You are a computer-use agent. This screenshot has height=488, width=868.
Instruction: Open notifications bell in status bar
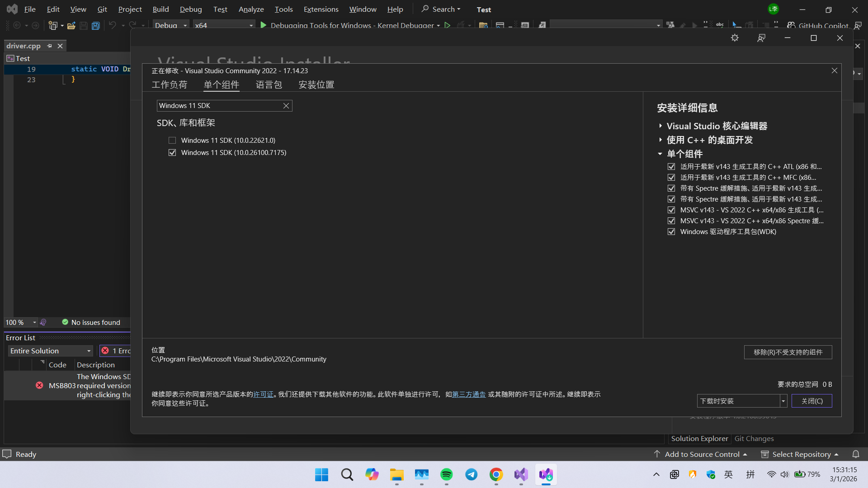point(855,454)
